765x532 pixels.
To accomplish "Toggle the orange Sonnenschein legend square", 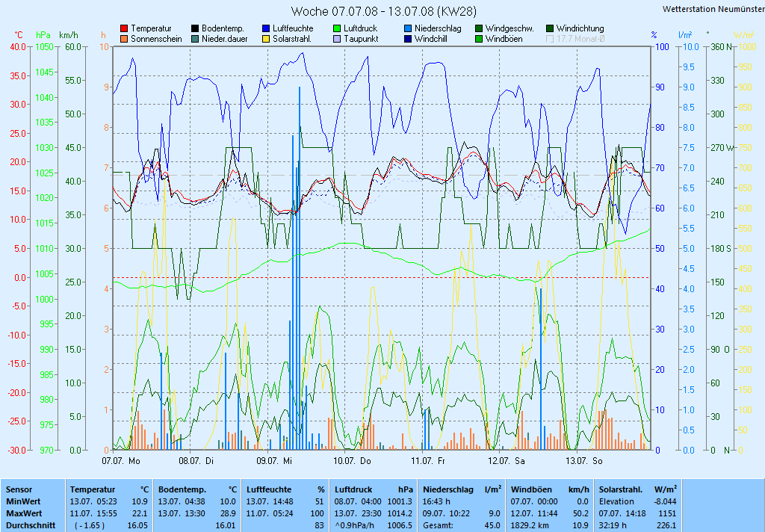I will (x=124, y=39).
